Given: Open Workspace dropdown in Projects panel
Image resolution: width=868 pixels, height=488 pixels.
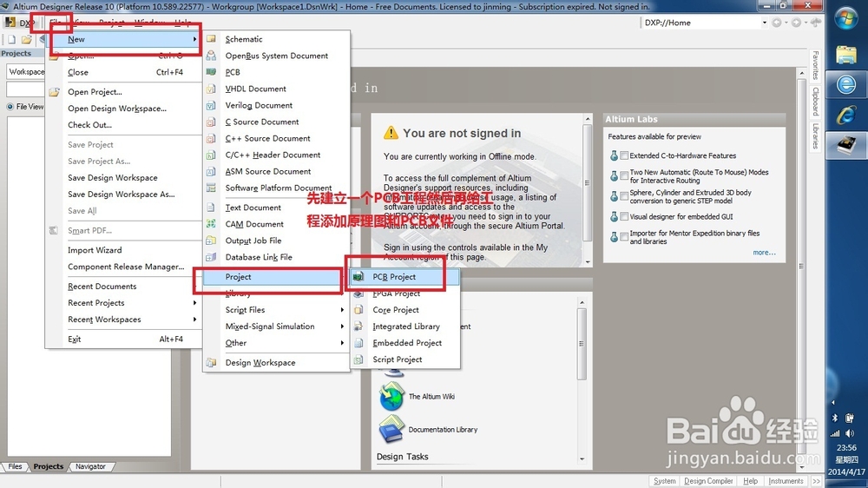Looking at the screenshot, I should point(26,71).
